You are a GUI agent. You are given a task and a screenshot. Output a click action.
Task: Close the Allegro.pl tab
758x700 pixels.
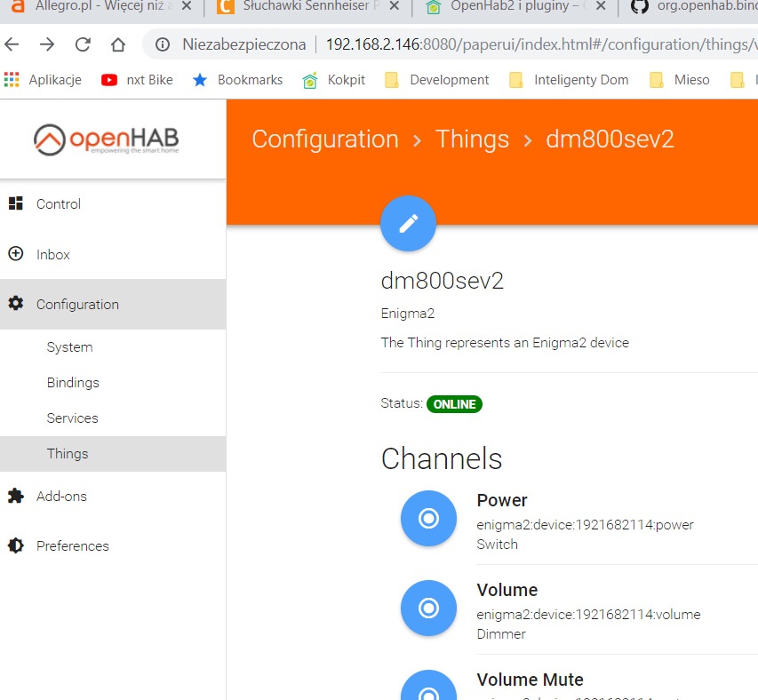coord(186,6)
